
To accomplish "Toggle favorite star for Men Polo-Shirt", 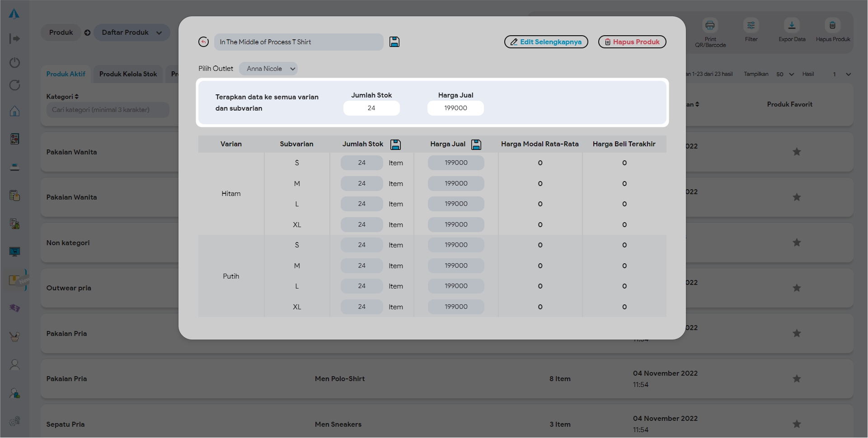I will point(797,379).
